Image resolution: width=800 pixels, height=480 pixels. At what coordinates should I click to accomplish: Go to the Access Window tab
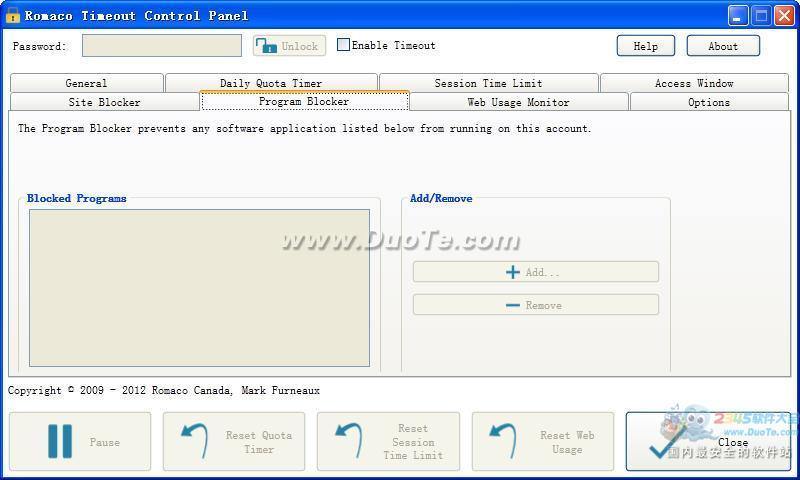click(694, 83)
